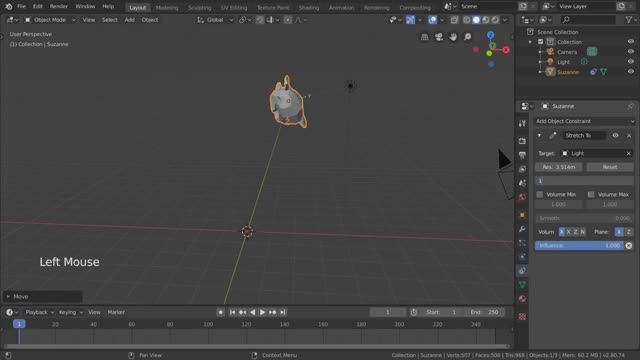Hide the Light in outliner
The image size is (640, 360).
[631, 62]
